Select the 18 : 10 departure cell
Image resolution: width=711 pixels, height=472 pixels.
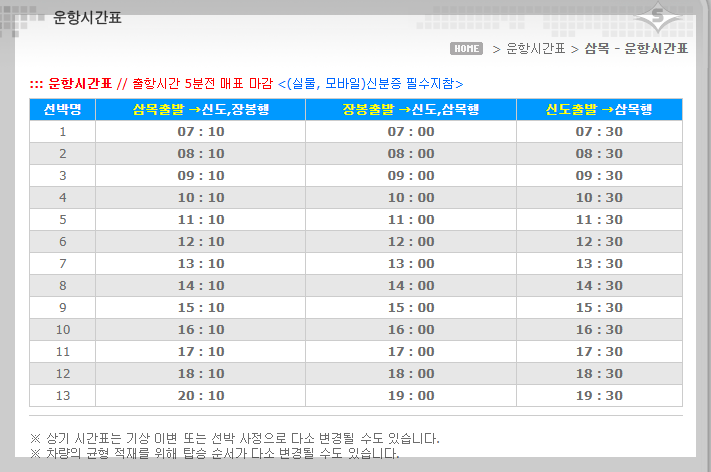(x=201, y=374)
